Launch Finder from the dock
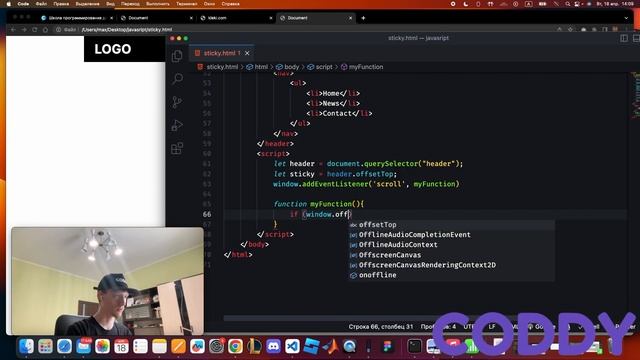Screen dimensions: 640x360 tap(27, 347)
